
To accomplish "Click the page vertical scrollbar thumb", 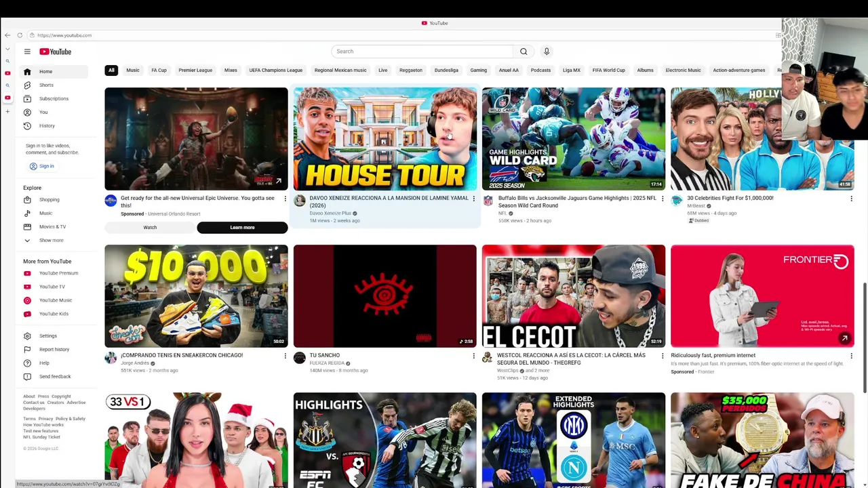I will click(x=864, y=337).
